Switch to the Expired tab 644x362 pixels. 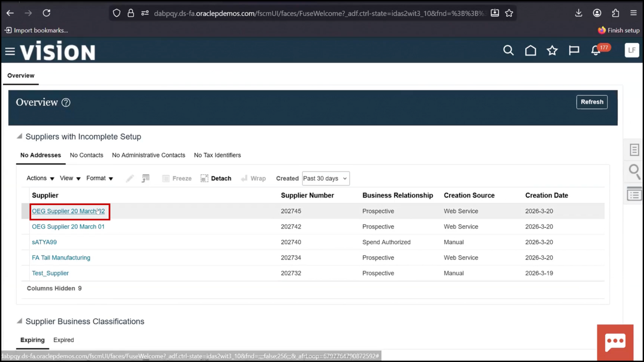[x=63, y=340]
